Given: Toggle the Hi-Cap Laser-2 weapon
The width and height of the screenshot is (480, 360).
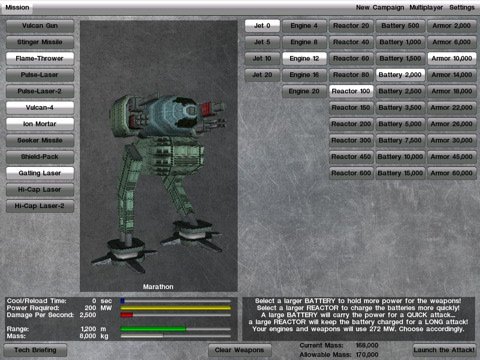Looking at the screenshot, I should click(40, 206).
